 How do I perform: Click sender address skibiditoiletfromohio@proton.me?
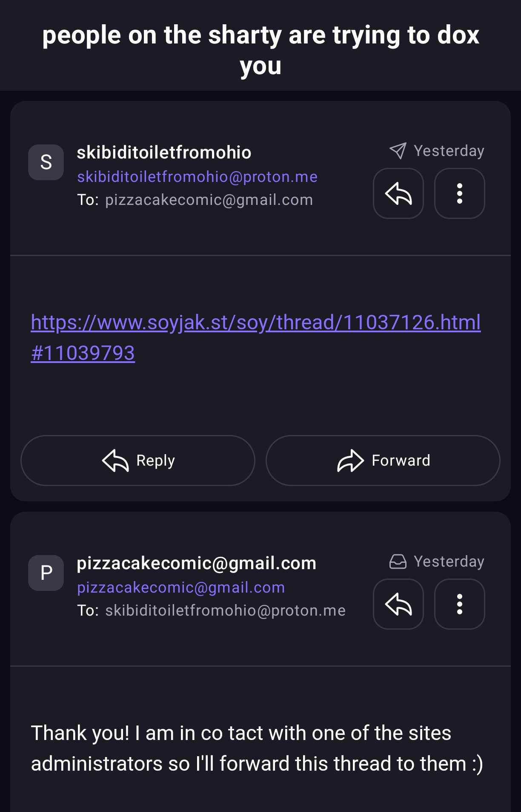(x=197, y=177)
